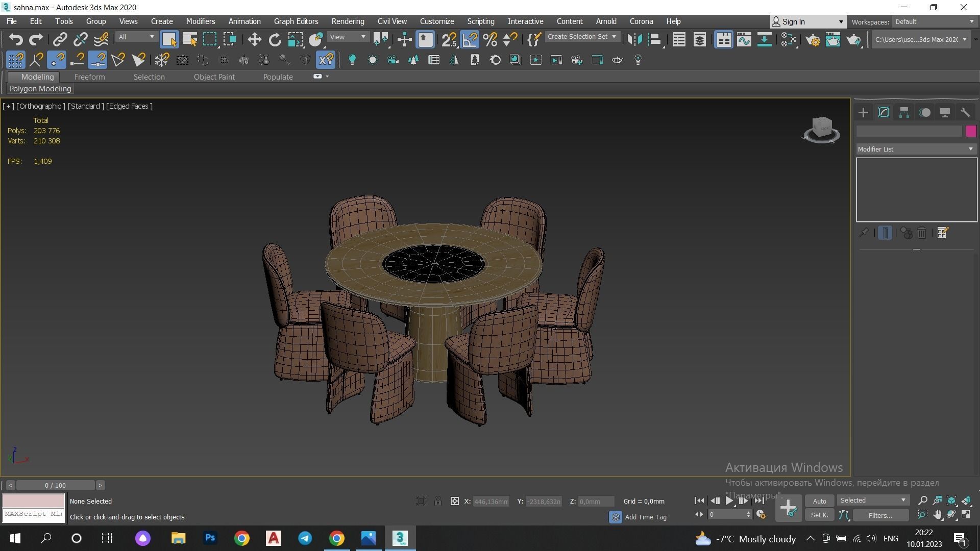Switch to the Freeform ribbon tab
The height and width of the screenshot is (551, 980).
[89, 77]
